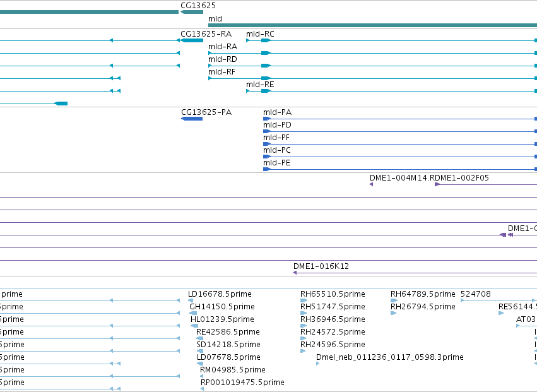Select the mld-PD protein label

pos(277,125)
